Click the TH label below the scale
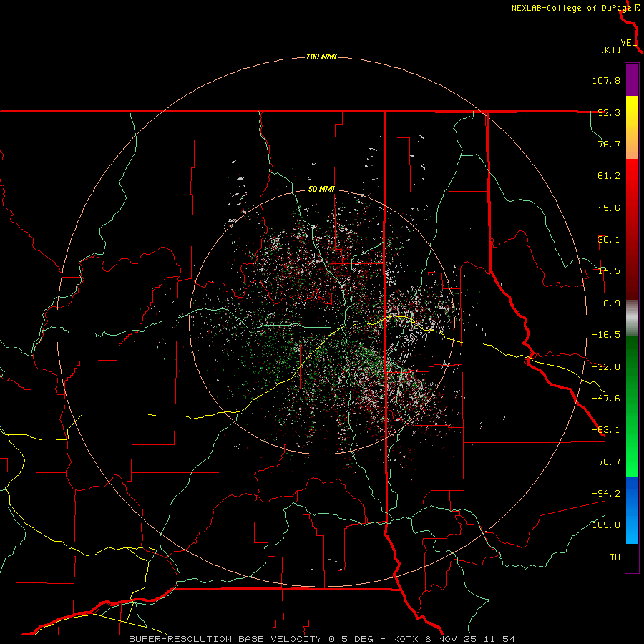 point(615,557)
